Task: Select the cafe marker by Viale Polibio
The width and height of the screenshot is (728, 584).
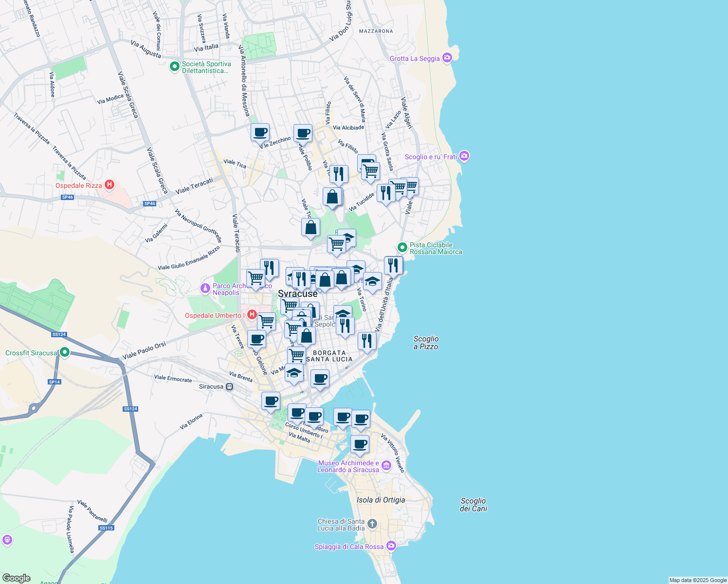Action: pos(303,133)
